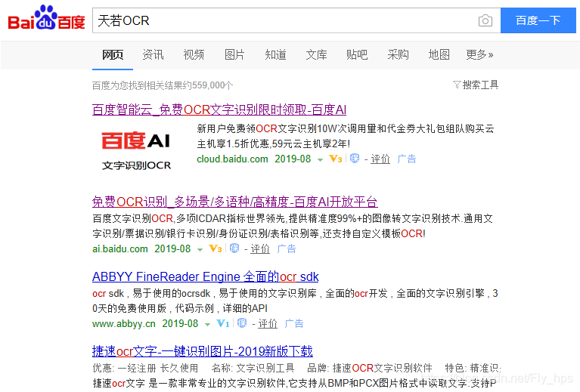Switch to the 贴吧 tab
This screenshot has height=392, width=580.
point(357,54)
